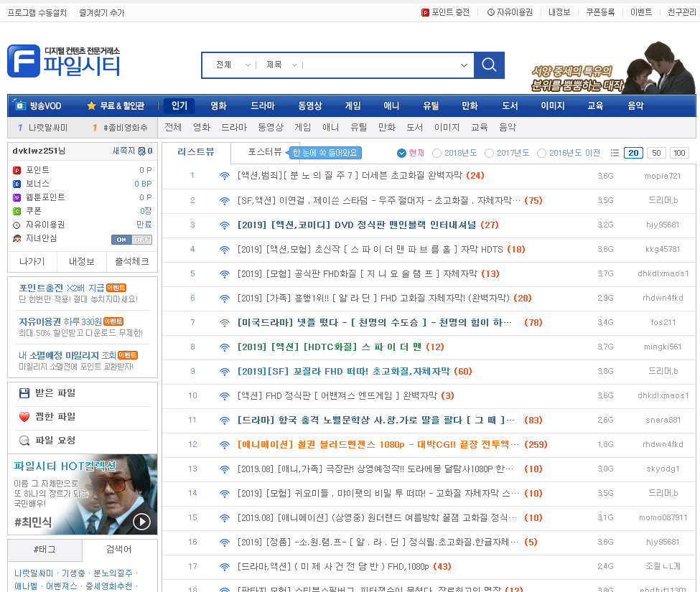The image size is (700, 592).
Task: Click the list layout icon before 20
Action: 615,153
